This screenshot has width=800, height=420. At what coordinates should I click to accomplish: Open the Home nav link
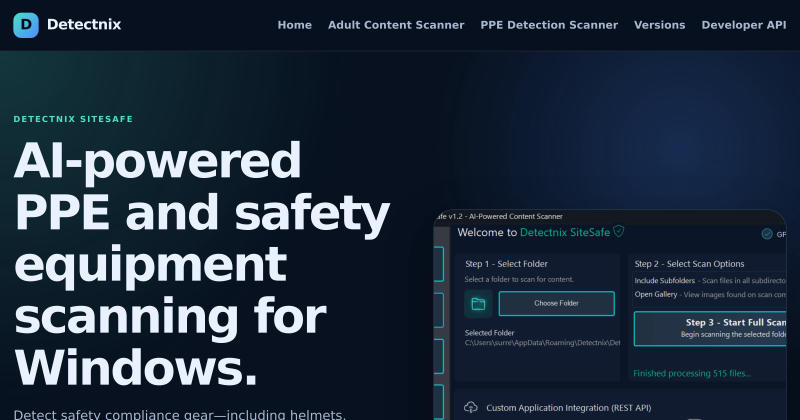tap(294, 25)
